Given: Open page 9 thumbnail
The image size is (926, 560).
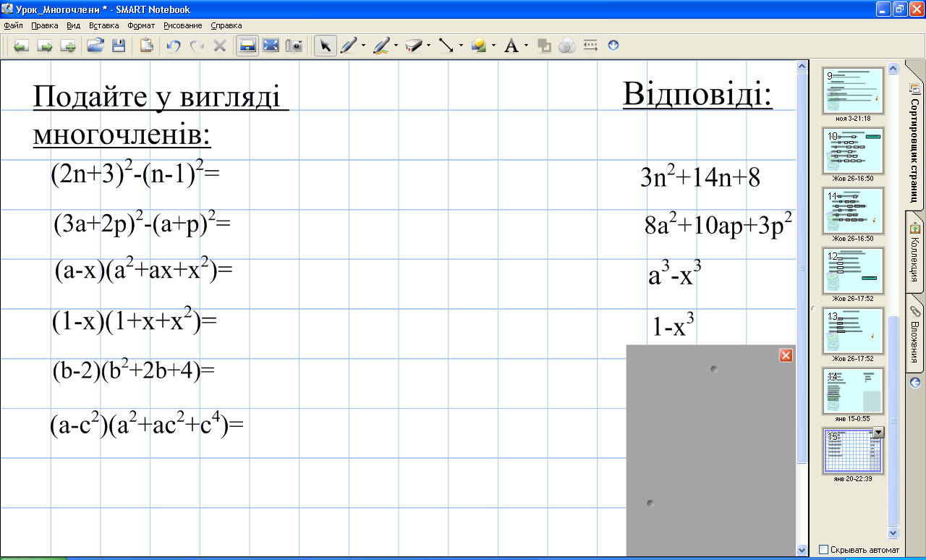Looking at the screenshot, I should click(853, 91).
